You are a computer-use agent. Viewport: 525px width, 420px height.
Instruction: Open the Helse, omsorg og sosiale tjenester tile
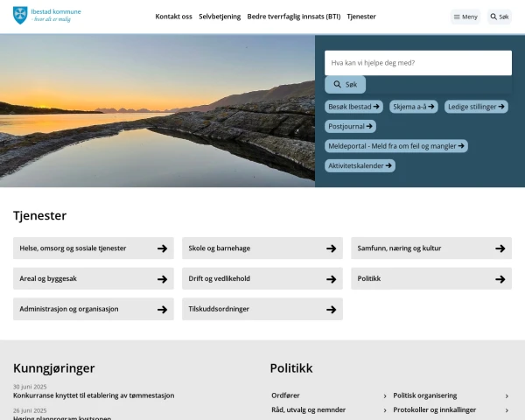click(94, 248)
